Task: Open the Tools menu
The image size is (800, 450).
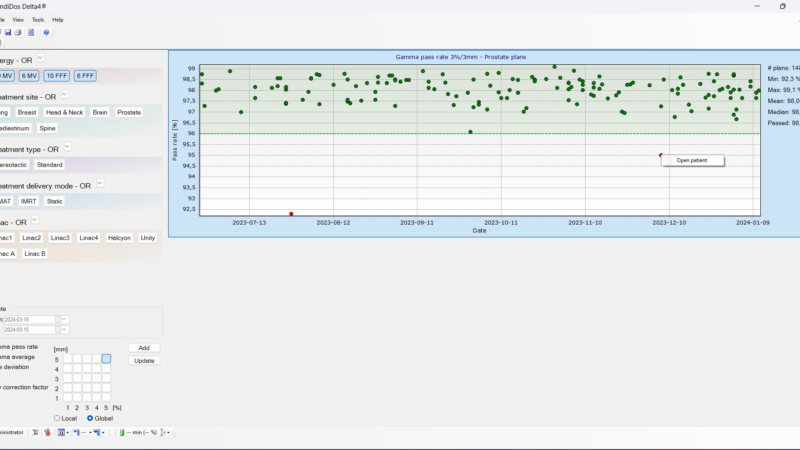Action: click(x=38, y=20)
